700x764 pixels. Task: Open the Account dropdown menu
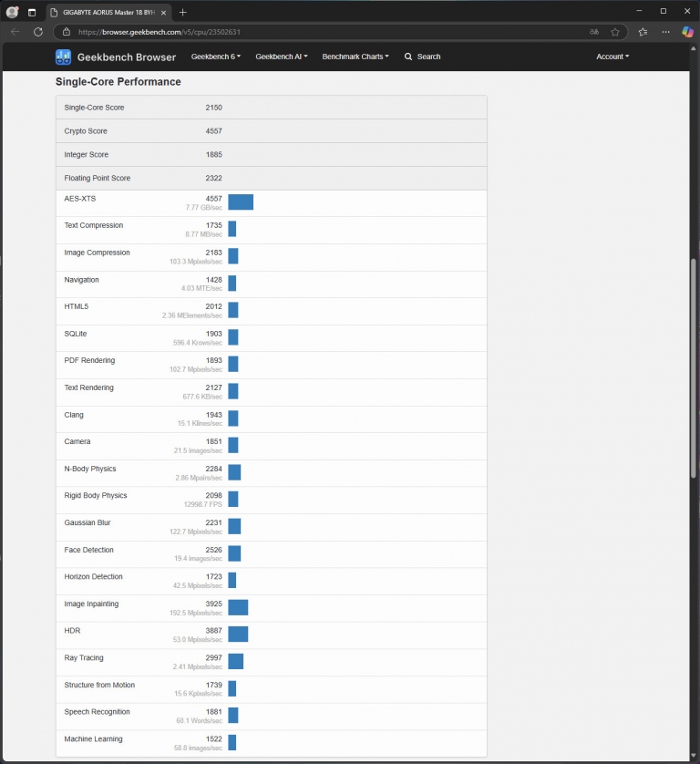612,57
